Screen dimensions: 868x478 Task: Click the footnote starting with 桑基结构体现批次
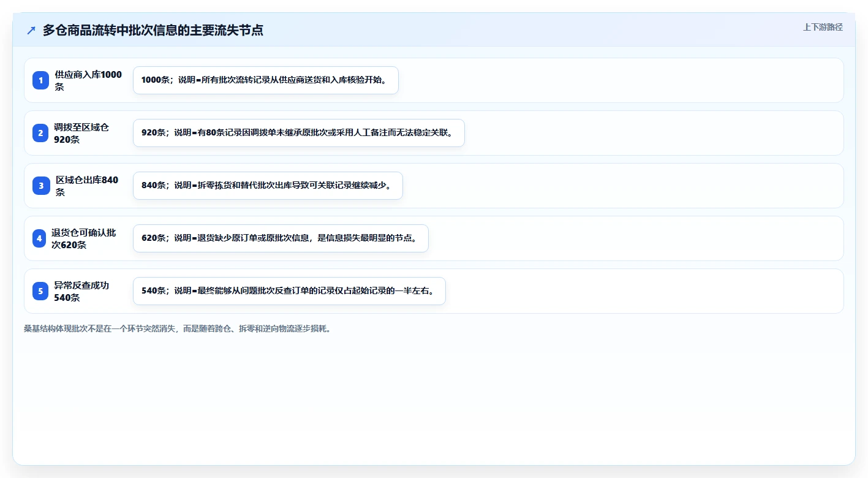178,328
